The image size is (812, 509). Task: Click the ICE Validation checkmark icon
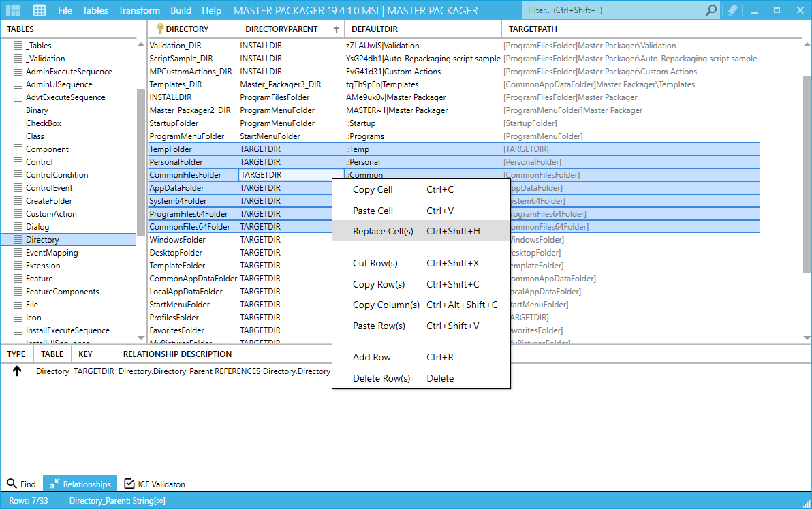point(129,484)
